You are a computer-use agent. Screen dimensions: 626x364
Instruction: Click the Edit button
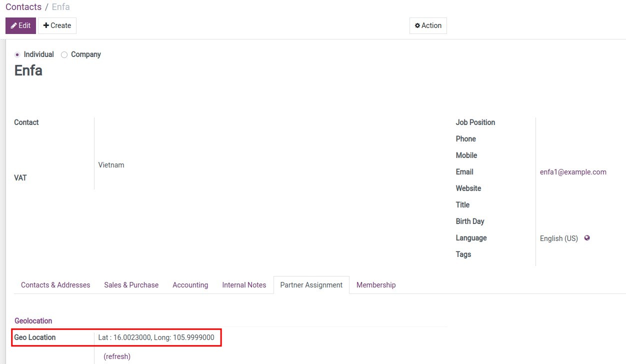pyautogui.click(x=20, y=25)
